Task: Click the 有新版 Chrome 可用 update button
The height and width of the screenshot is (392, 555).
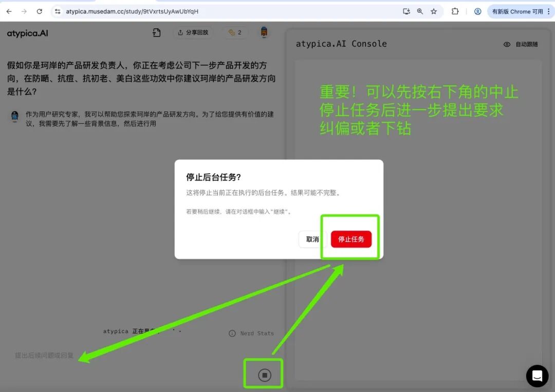Action: coord(517,11)
